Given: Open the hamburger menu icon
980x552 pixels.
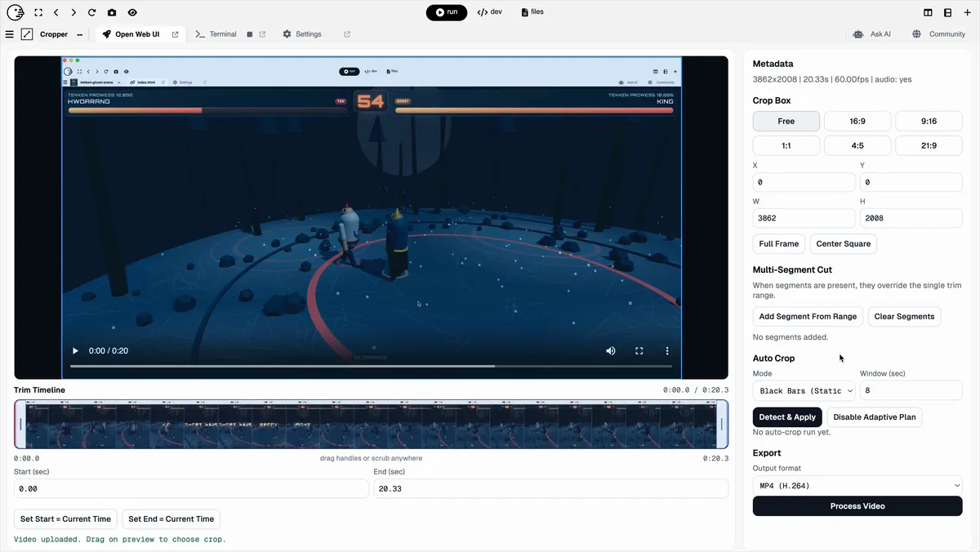Looking at the screenshot, I should point(10,34).
